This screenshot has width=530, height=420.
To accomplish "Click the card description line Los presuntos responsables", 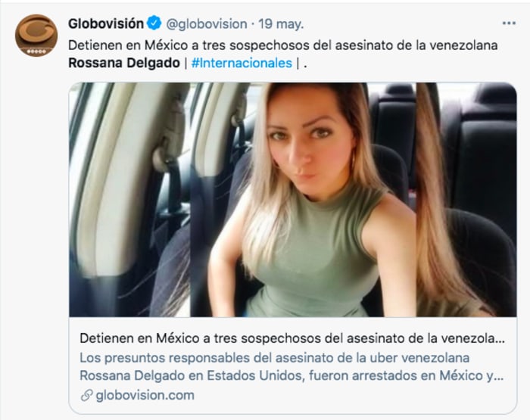I will 274,358.
